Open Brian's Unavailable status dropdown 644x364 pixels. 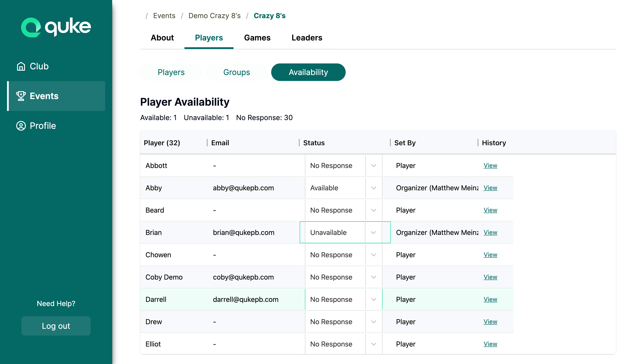click(373, 232)
